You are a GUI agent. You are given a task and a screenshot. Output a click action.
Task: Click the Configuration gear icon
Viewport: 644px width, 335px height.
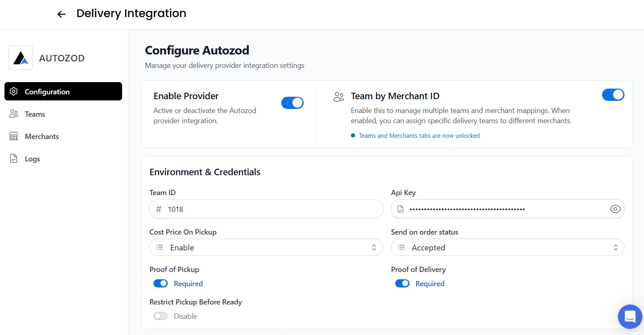coord(14,91)
